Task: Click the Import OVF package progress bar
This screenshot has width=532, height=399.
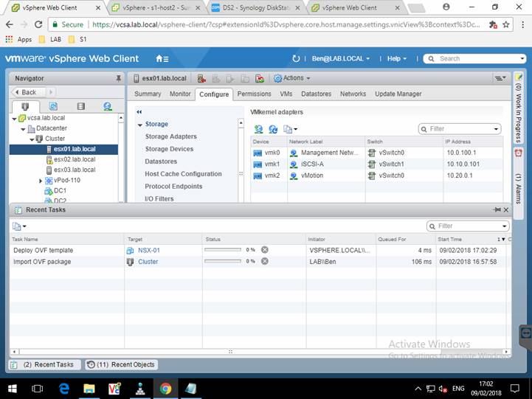Action: pos(223,261)
